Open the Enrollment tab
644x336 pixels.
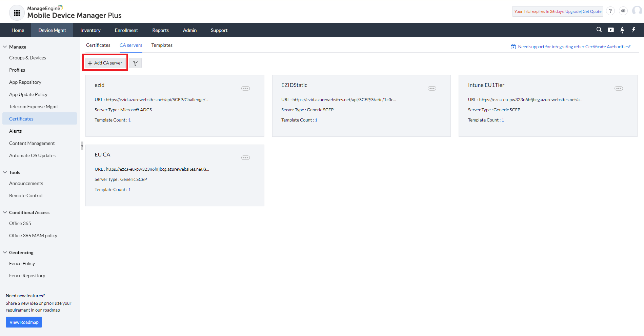tap(126, 30)
